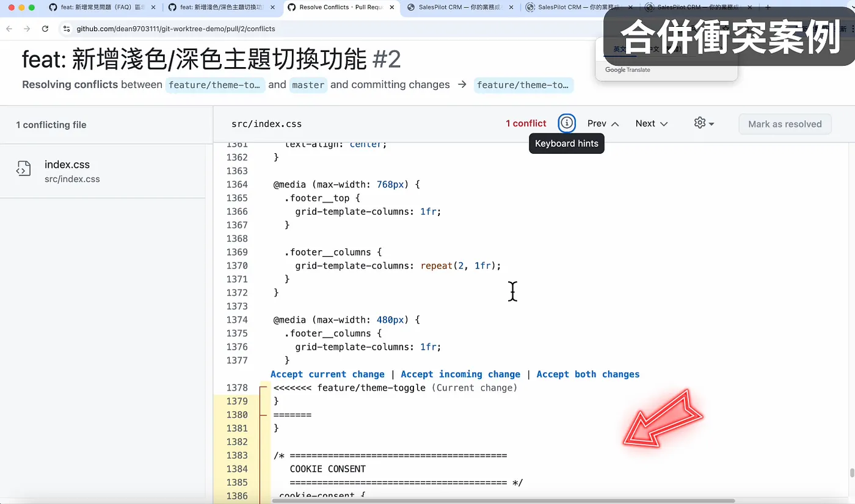Click the master branch label
Viewport: 855px width, 504px height.
pos(308,85)
